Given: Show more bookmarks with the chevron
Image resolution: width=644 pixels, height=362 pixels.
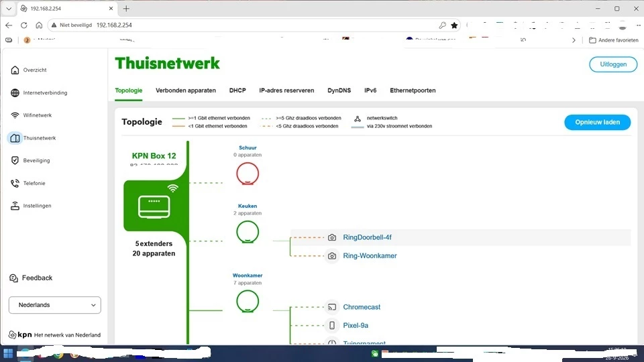Looking at the screenshot, I should pyautogui.click(x=574, y=40).
